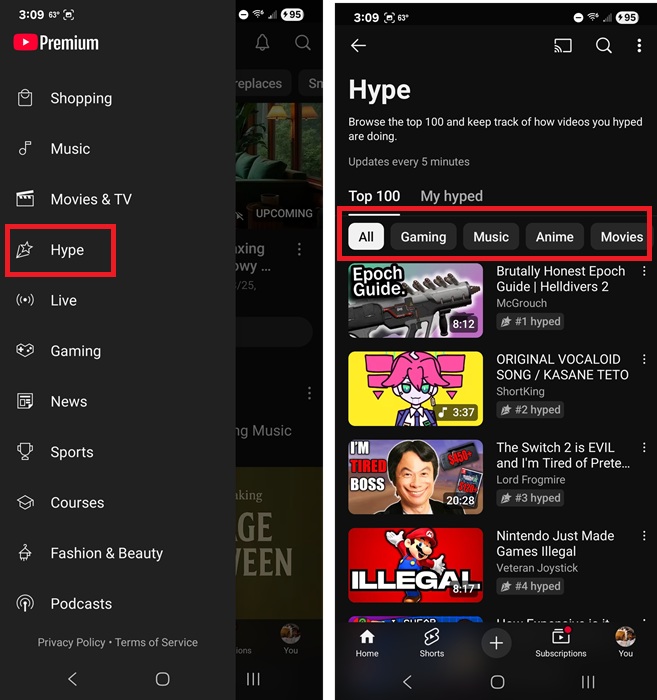Tap the Cast icon on Hype page
The image size is (657, 700).
pos(563,45)
